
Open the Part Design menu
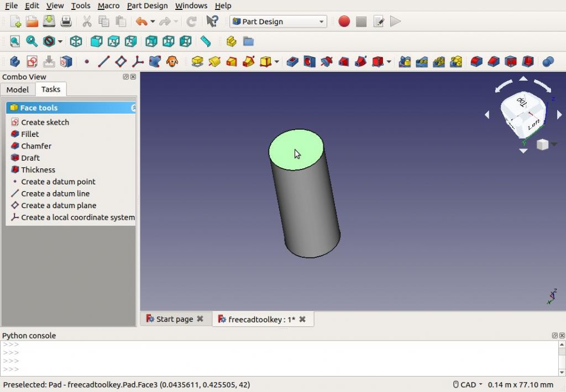[147, 6]
